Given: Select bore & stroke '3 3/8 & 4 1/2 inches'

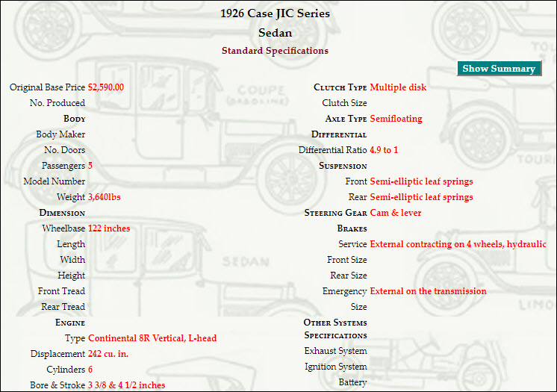Looking at the screenshot, I should [x=126, y=385].
